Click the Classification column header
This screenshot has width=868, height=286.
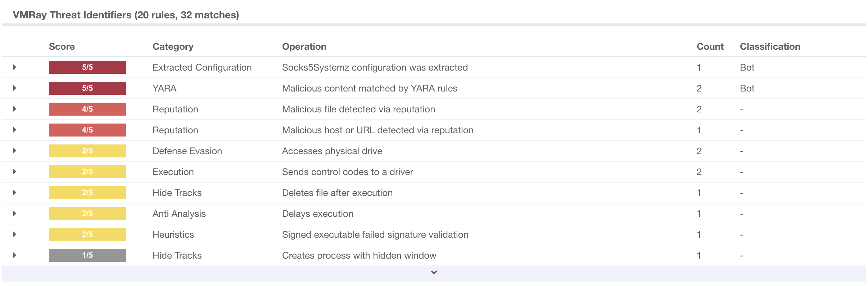770,47
